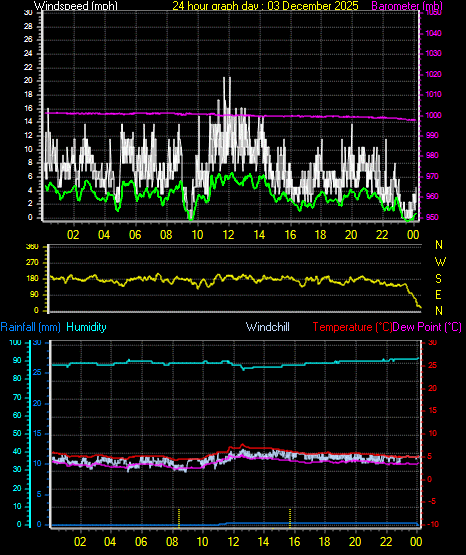This screenshot has width=466, height=555.
Task: Click barometer axis value "950"
Action: [x=432, y=217]
